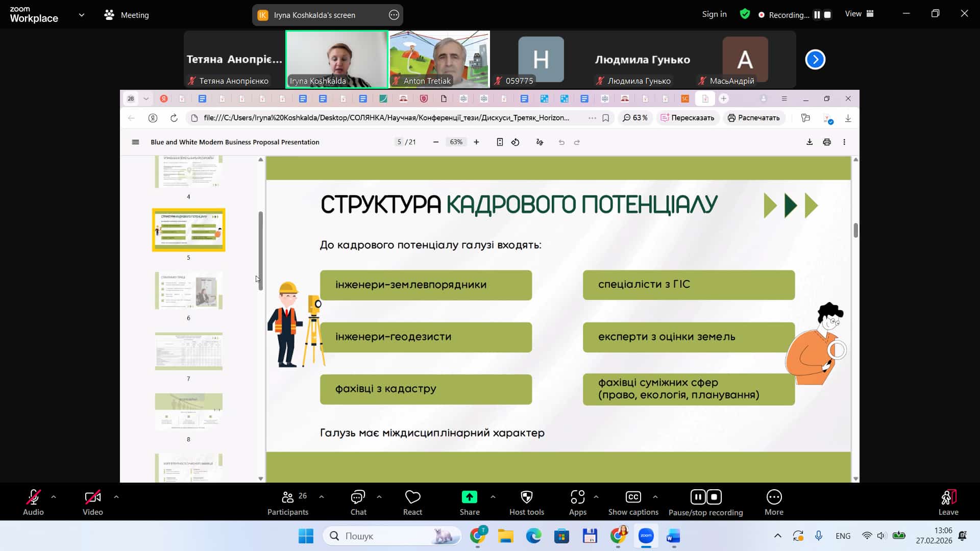The image size is (980, 551).
Task: Click Sign in link
Action: 714,14
